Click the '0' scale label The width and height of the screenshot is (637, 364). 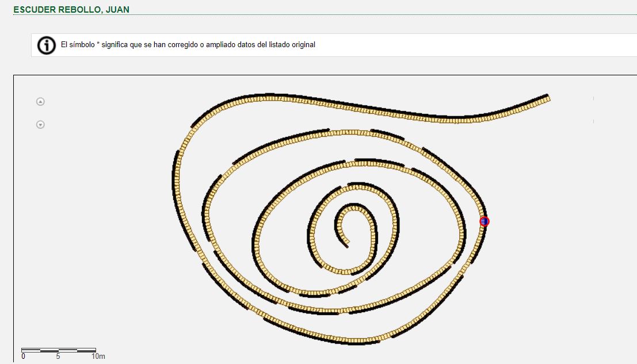tap(23, 357)
